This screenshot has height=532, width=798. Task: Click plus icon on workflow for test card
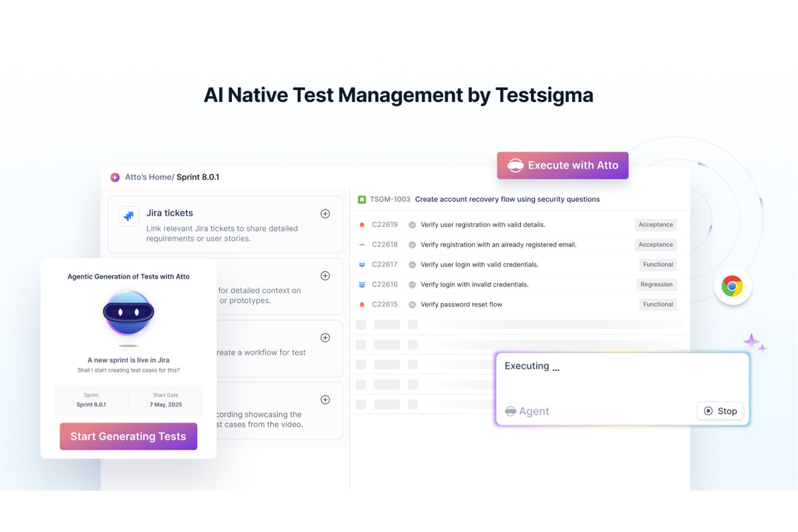click(325, 337)
